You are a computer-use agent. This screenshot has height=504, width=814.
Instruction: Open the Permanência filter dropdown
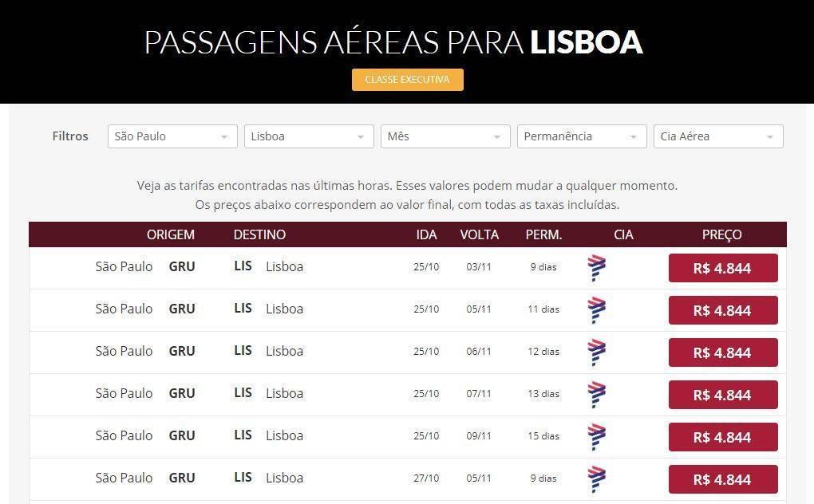click(582, 136)
